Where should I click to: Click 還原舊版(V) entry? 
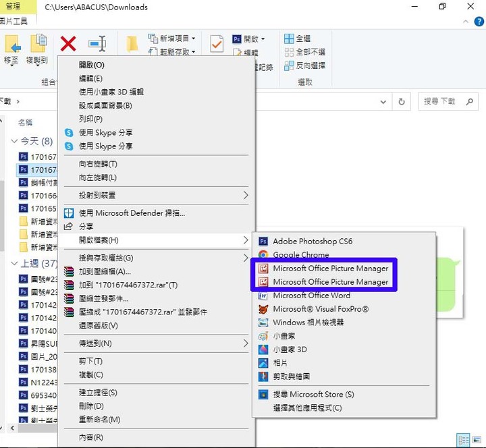pos(156,326)
